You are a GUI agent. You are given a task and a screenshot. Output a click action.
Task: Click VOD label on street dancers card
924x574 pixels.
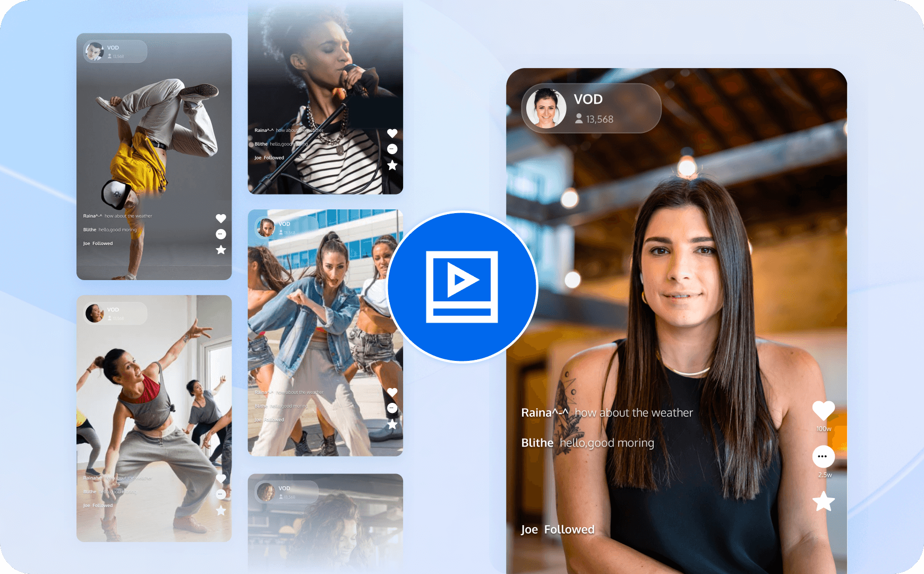point(285,224)
